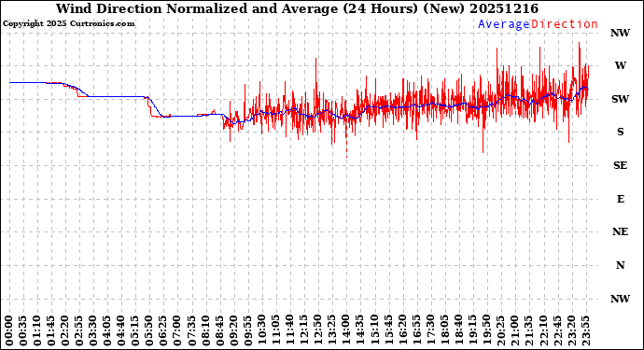
Task: Click the 04:40 time axis label
Action: [x=121, y=331]
